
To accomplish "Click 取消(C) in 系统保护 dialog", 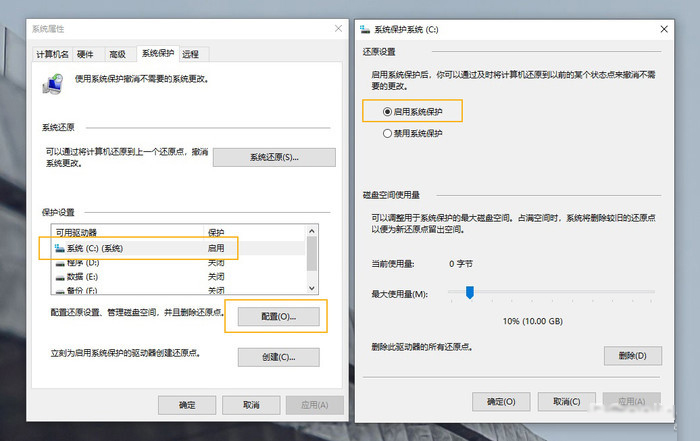I will (567, 402).
